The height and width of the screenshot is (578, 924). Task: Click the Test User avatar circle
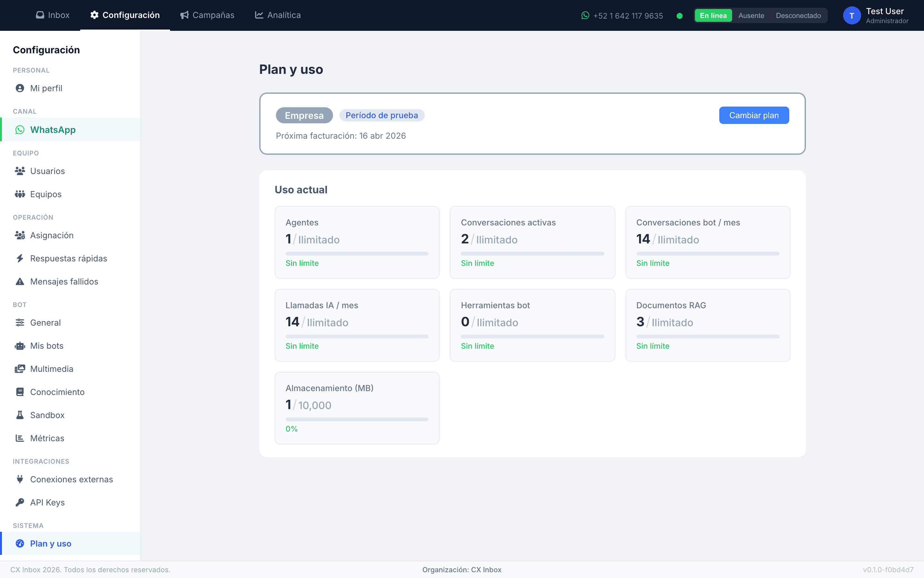852,16
